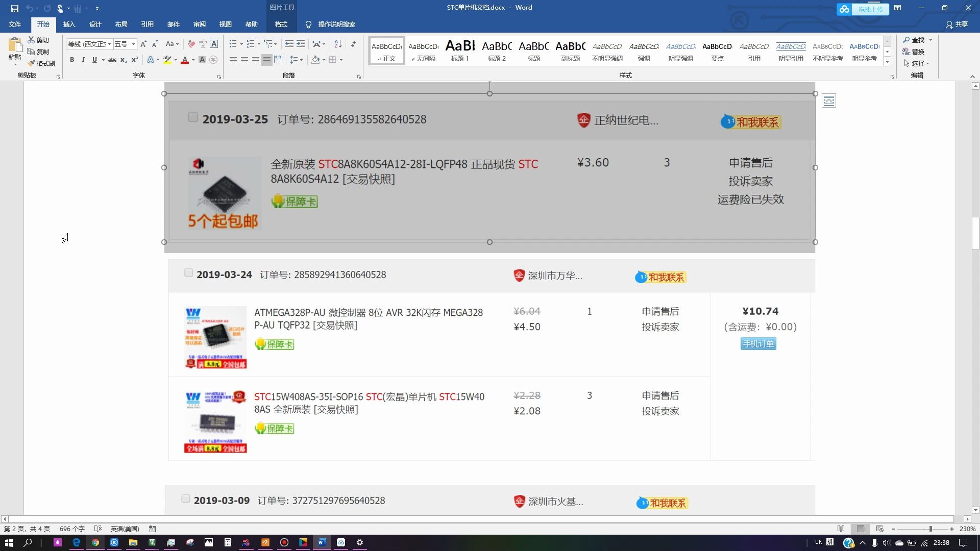Choose text highlight color swatch
The width and height of the screenshot is (980, 551).
point(167,60)
